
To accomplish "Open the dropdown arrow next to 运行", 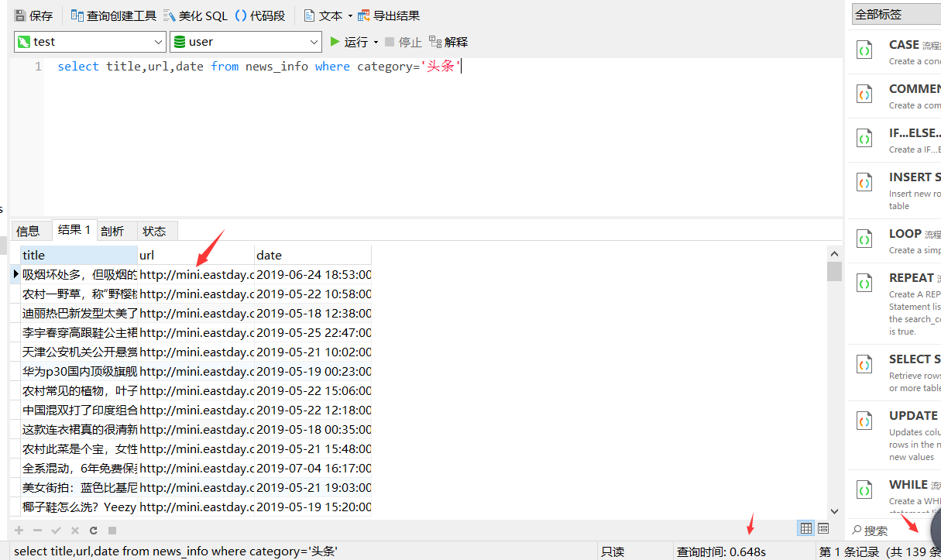I will (x=376, y=42).
